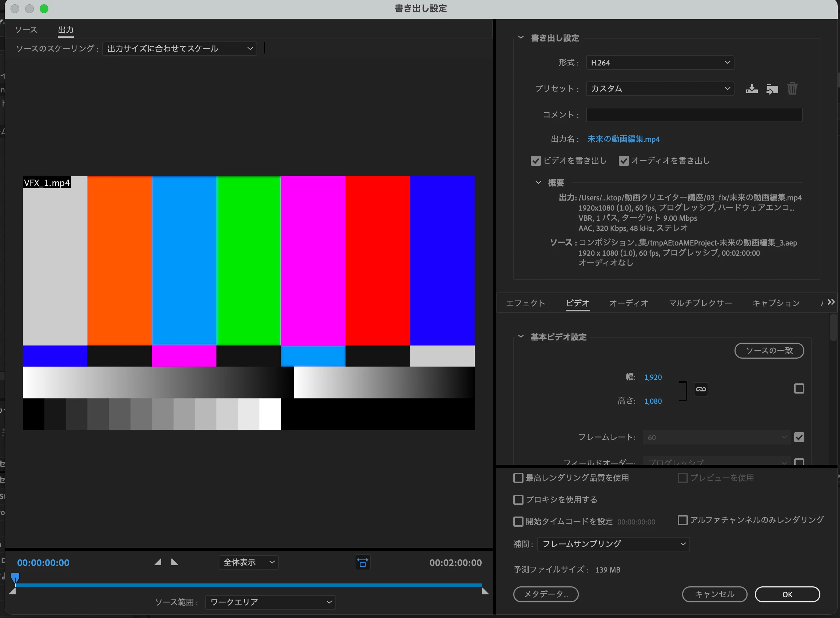Switch to the オーディオ tab
This screenshot has height=618, width=840.
click(x=628, y=303)
